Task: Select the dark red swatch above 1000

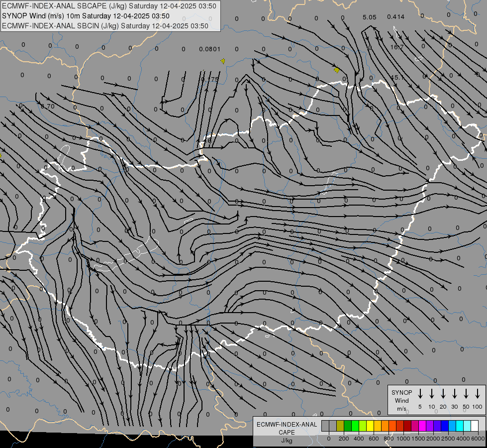Action: 407,426
